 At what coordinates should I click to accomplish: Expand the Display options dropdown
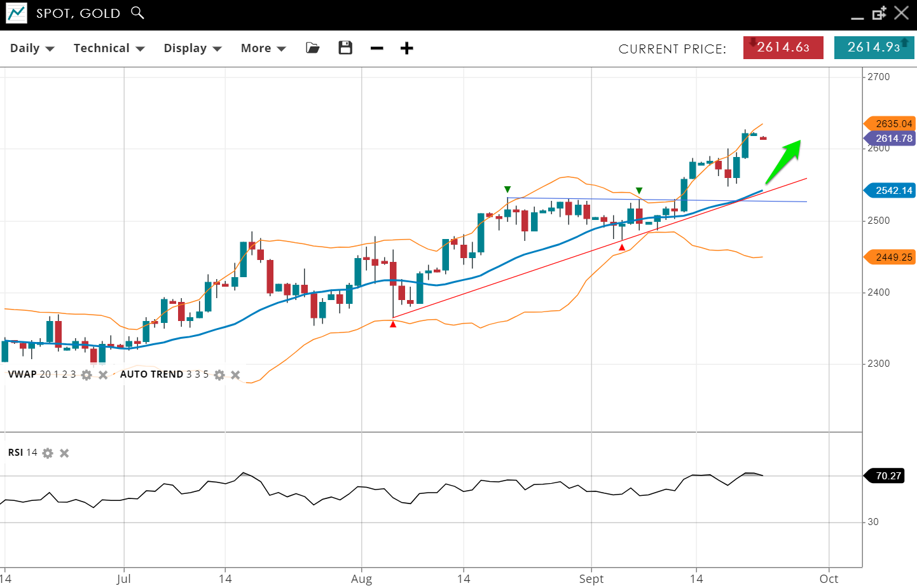[x=192, y=48]
